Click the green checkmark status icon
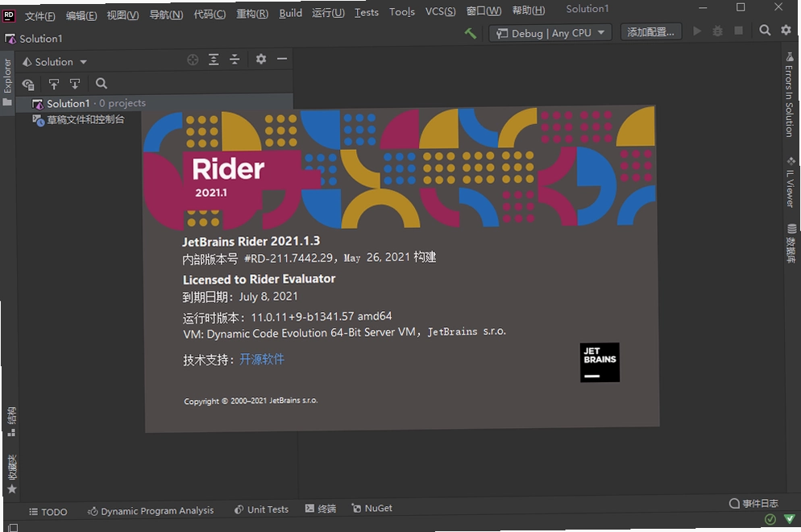 (770, 520)
